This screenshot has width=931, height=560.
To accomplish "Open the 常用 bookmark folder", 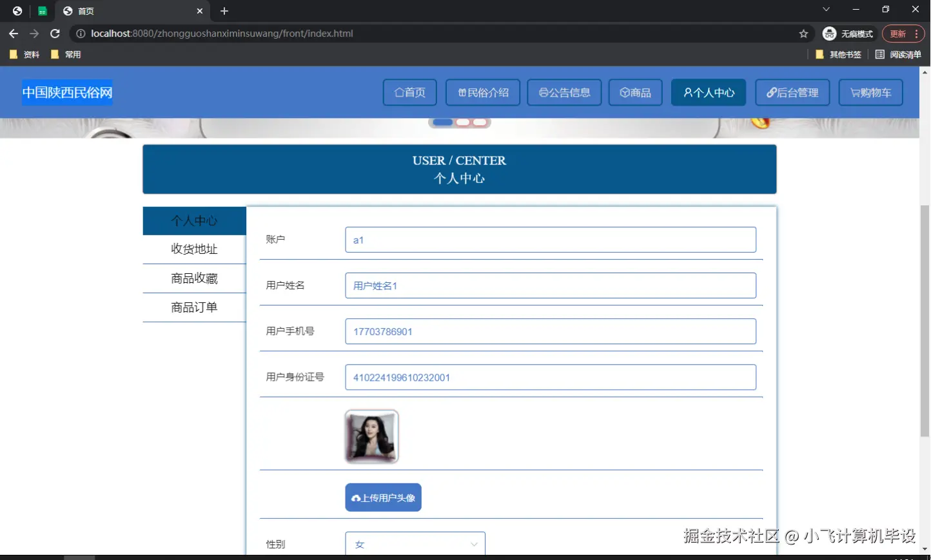I will pos(66,55).
